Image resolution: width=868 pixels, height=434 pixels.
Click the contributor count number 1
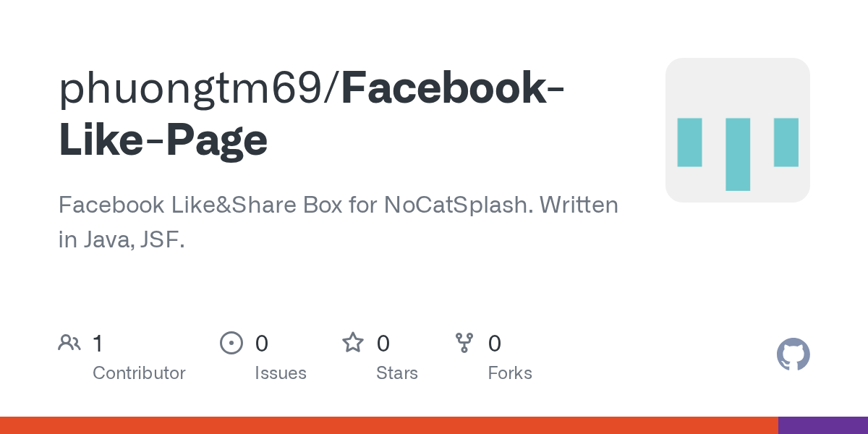pos(98,343)
